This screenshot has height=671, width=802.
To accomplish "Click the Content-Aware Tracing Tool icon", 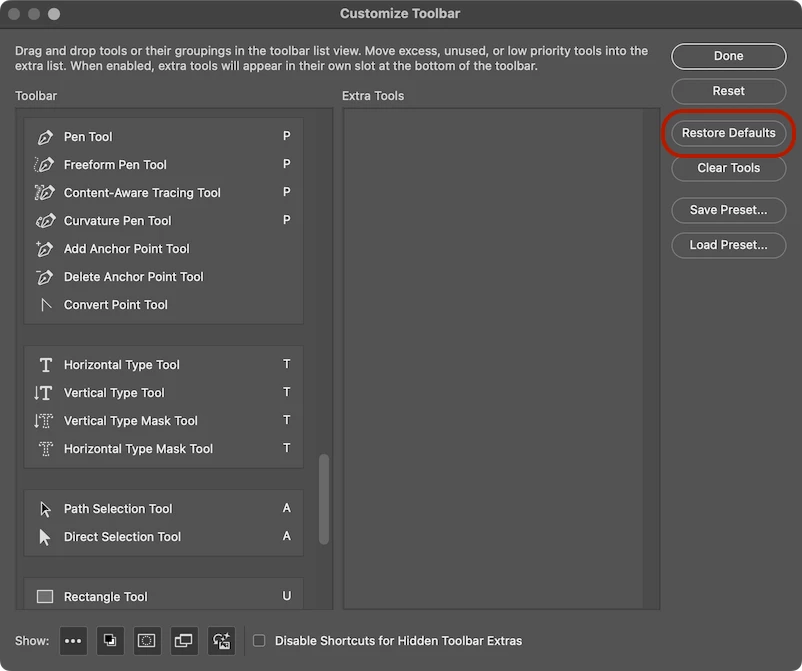I will click(44, 193).
